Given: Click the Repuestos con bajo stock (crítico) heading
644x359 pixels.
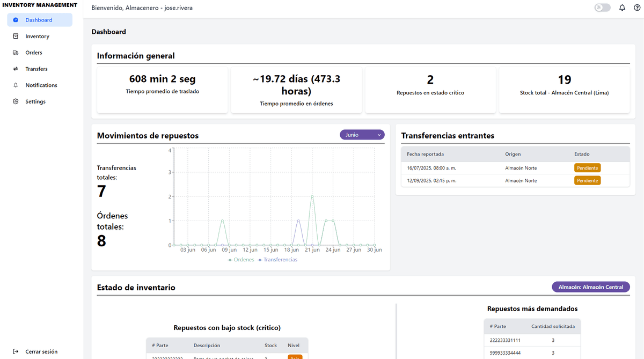Looking at the screenshot, I should (227, 327).
